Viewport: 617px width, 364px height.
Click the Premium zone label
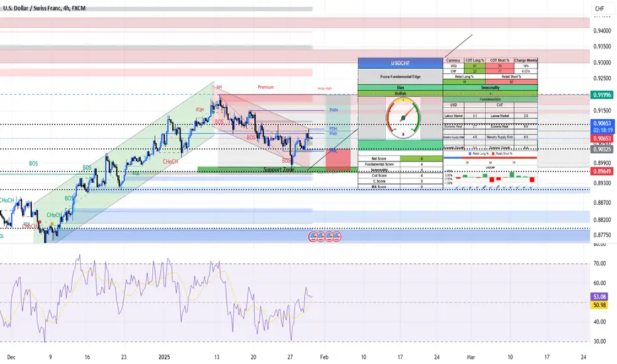point(265,87)
